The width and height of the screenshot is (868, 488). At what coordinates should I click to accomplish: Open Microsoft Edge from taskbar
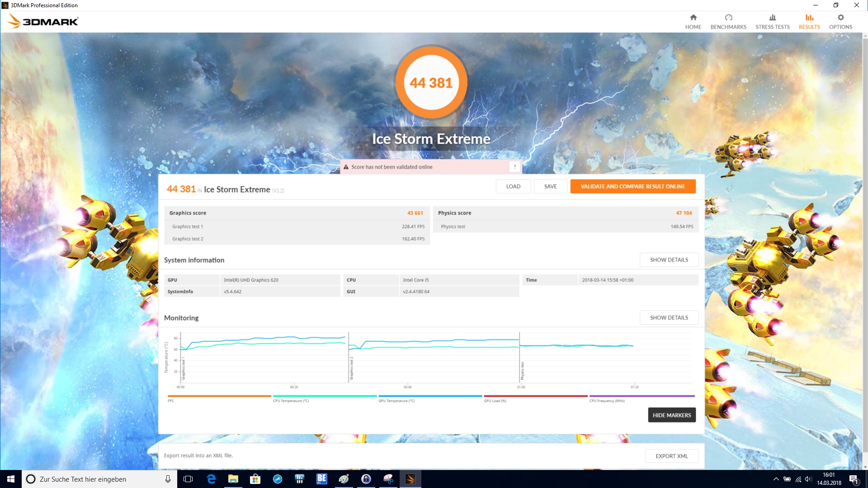point(211,479)
